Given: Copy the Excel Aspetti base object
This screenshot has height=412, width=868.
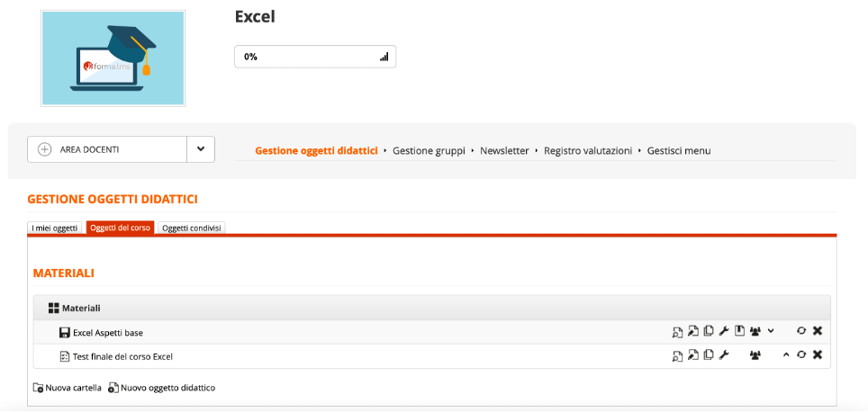Looking at the screenshot, I should (x=708, y=332).
